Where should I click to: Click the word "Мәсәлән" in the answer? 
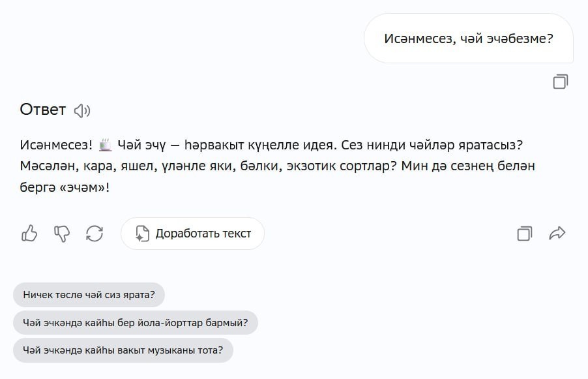click(x=46, y=166)
